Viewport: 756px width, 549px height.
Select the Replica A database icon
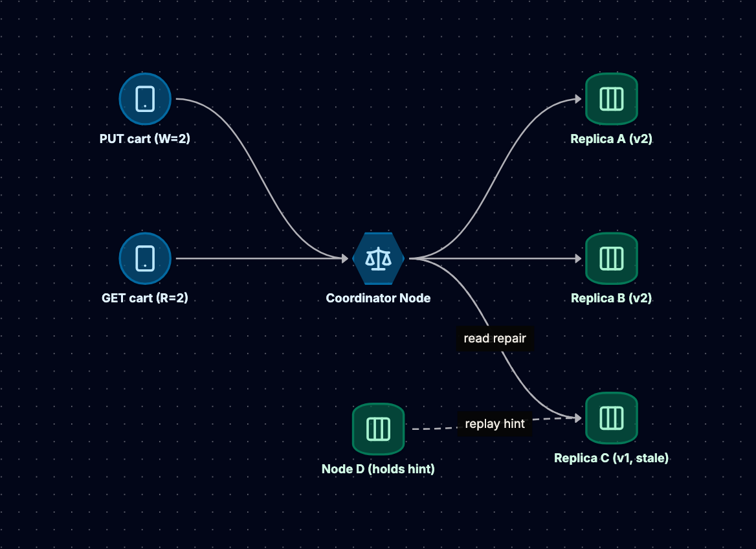tap(612, 99)
